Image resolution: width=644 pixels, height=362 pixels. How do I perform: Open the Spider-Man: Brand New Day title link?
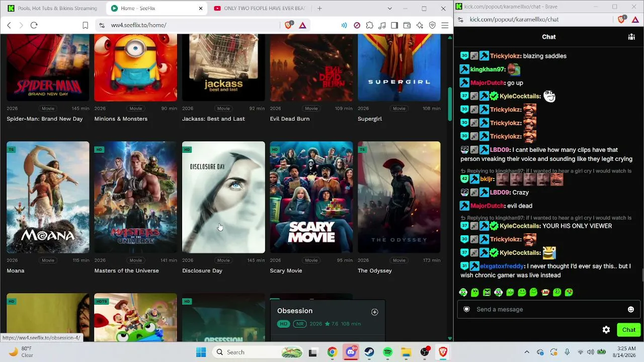[x=45, y=119]
